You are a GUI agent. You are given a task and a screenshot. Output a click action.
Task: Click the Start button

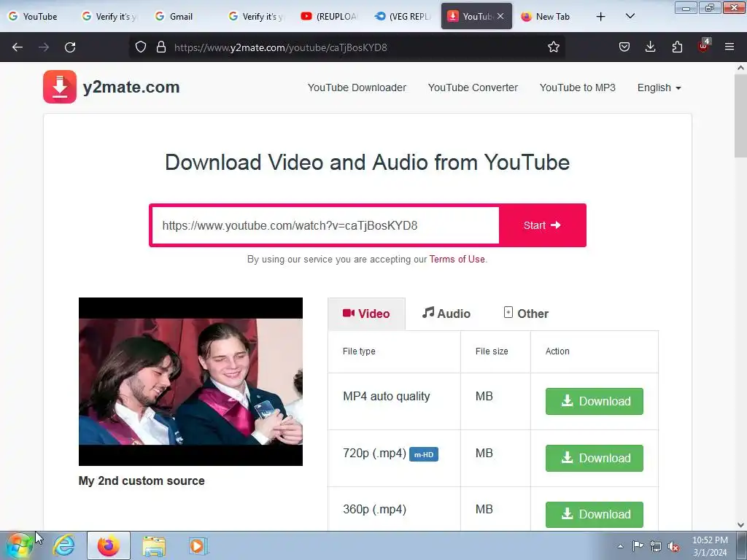click(542, 225)
